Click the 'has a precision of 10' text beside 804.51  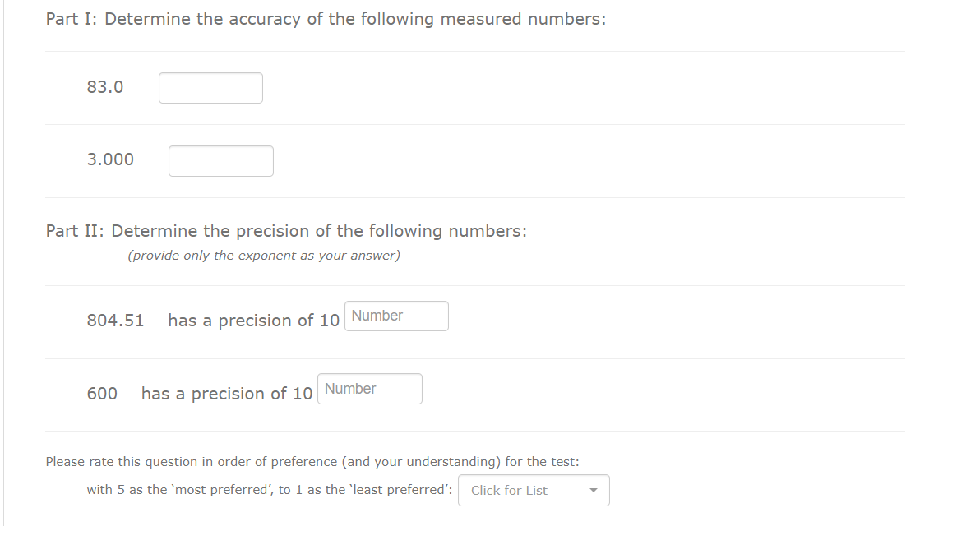coord(254,321)
